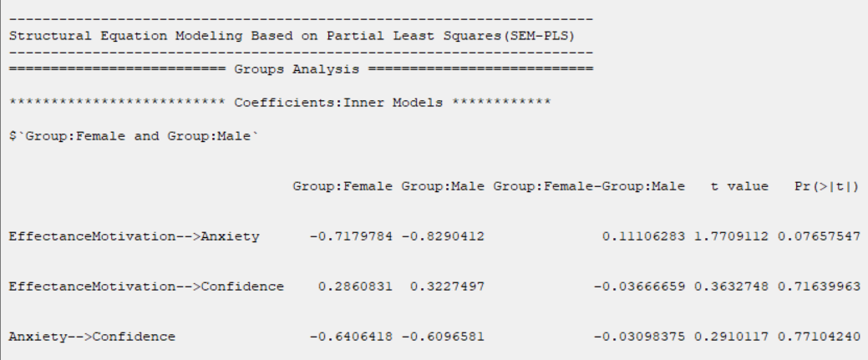The height and width of the screenshot is (360, 868).
Task: Click the Female coefficient -0.7179784
Action: (351, 236)
